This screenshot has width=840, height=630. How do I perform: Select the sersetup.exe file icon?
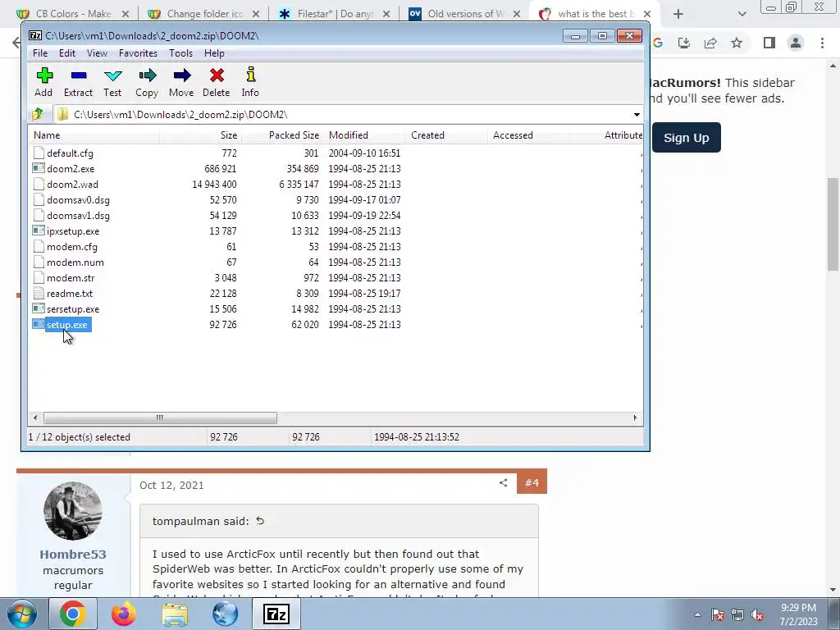click(38, 309)
